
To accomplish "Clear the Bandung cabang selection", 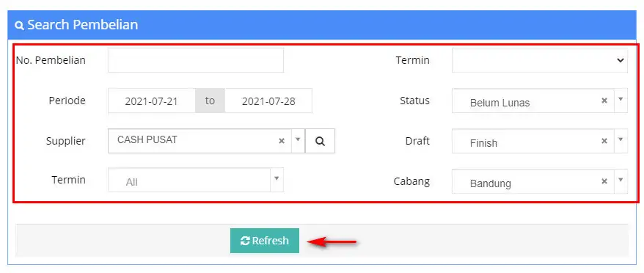I will tap(604, 181).
